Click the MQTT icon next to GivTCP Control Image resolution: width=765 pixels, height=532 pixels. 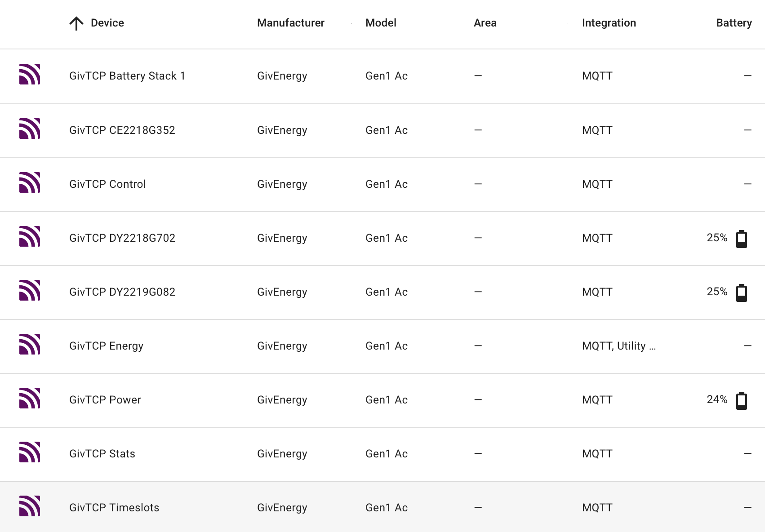(x=30, y=182)
